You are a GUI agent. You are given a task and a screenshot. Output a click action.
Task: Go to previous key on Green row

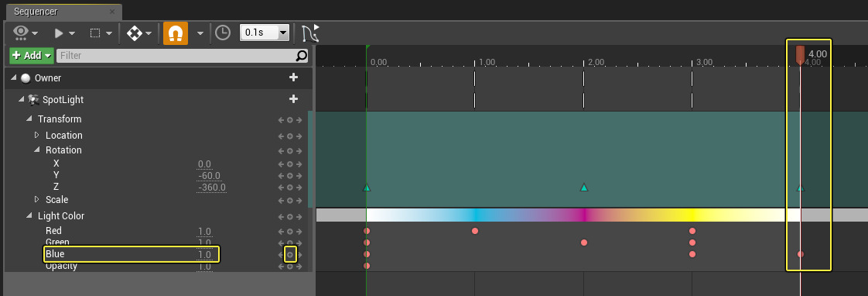[x=282, y=243]
